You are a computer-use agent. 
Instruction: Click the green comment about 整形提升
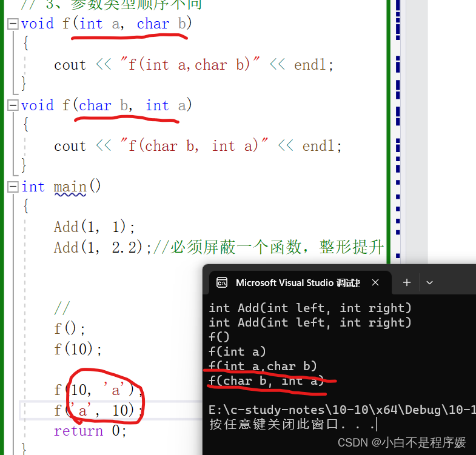[x=269, y=247]
